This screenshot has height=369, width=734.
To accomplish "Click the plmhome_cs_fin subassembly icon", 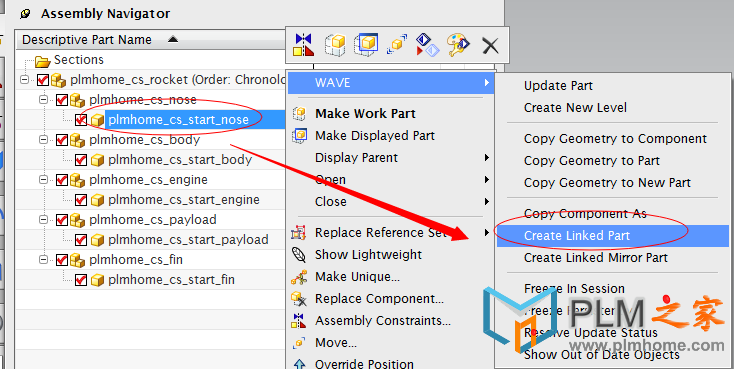I will tap(77, 260).
